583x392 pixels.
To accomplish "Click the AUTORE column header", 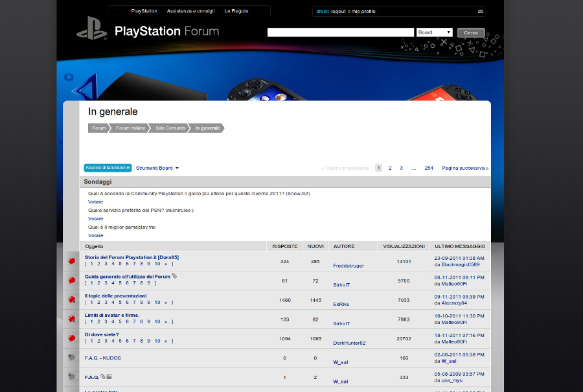I will (344, 247).
